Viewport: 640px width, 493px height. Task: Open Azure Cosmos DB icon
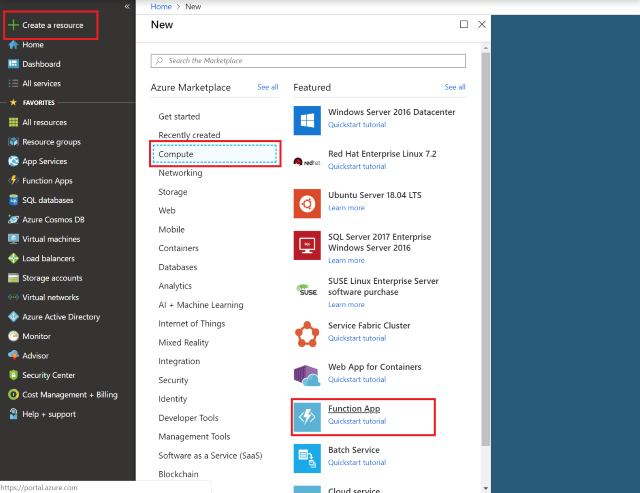13,220
